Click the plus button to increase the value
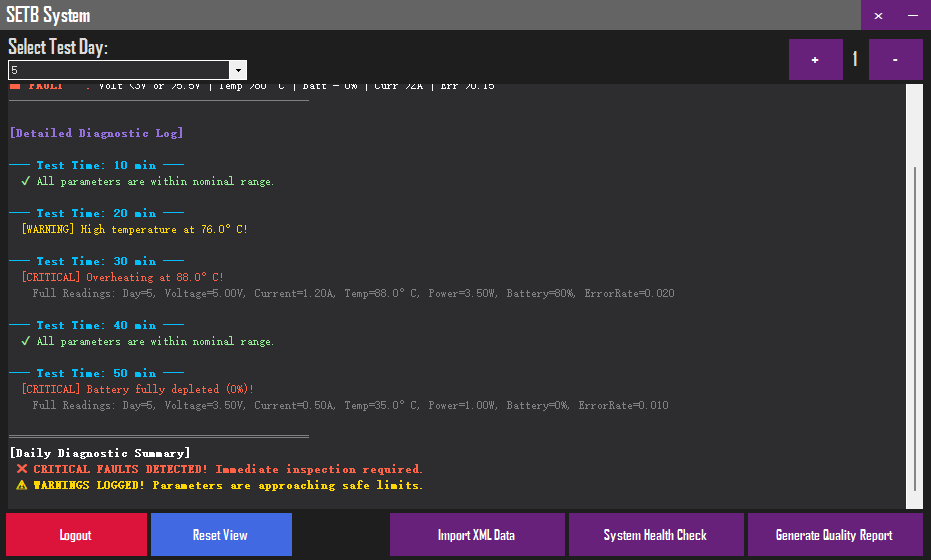 pyautogui.click(x=815, y=59)
